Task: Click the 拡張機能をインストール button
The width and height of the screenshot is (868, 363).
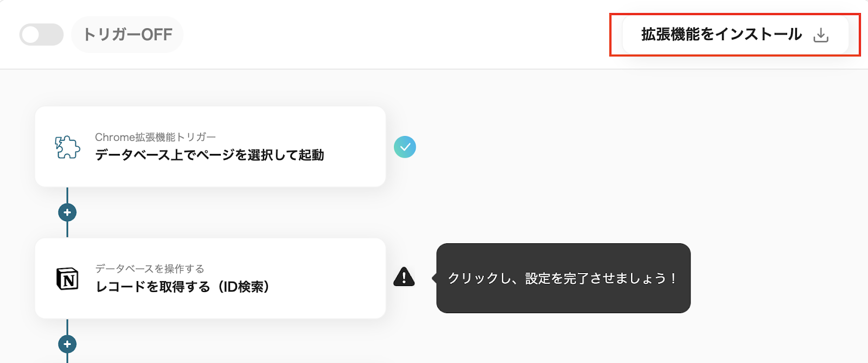Action: coord(722,35)
